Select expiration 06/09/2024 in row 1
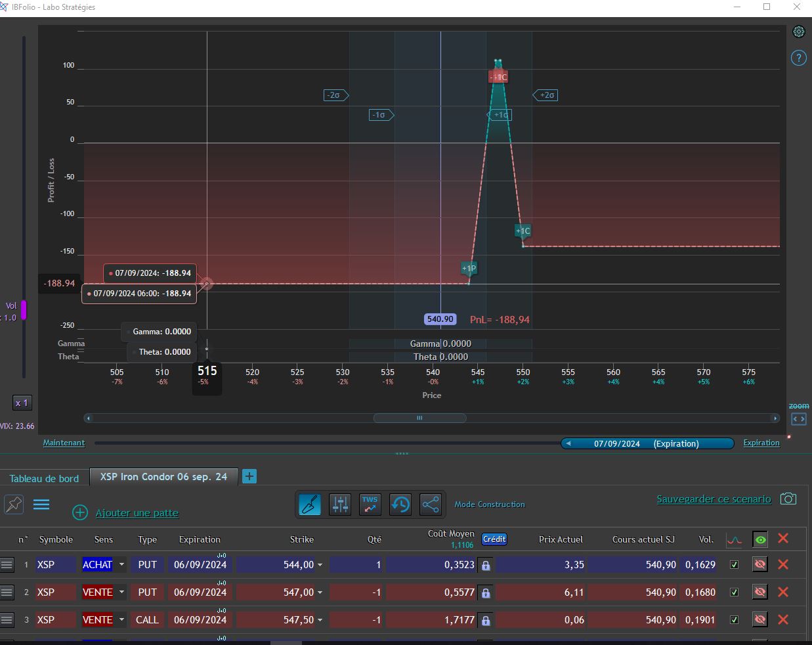 point(200,565)
